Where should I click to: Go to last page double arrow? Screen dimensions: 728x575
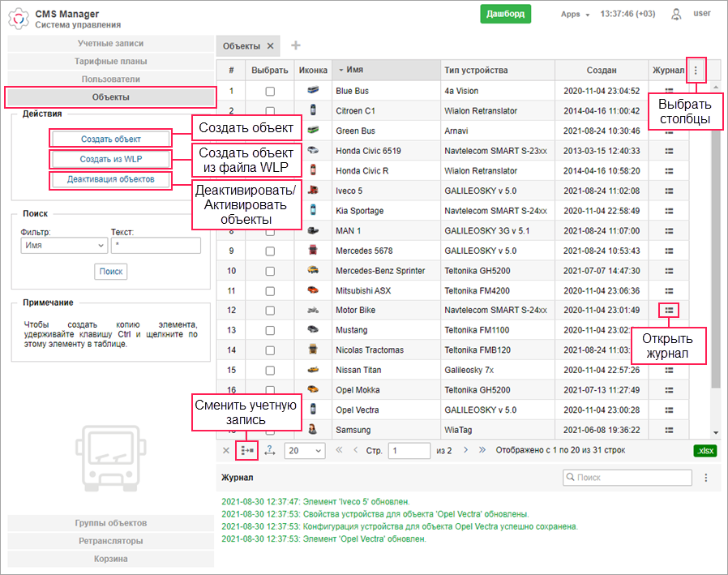pos(482,449)
